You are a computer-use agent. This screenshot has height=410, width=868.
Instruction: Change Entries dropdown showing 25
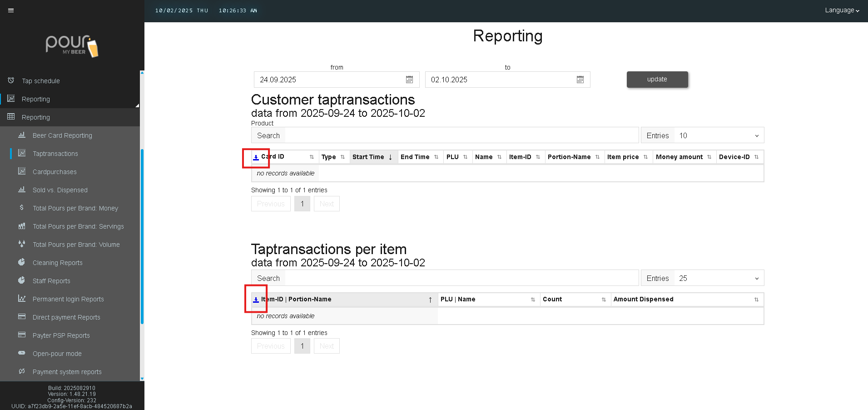click(x=718, y=278)
